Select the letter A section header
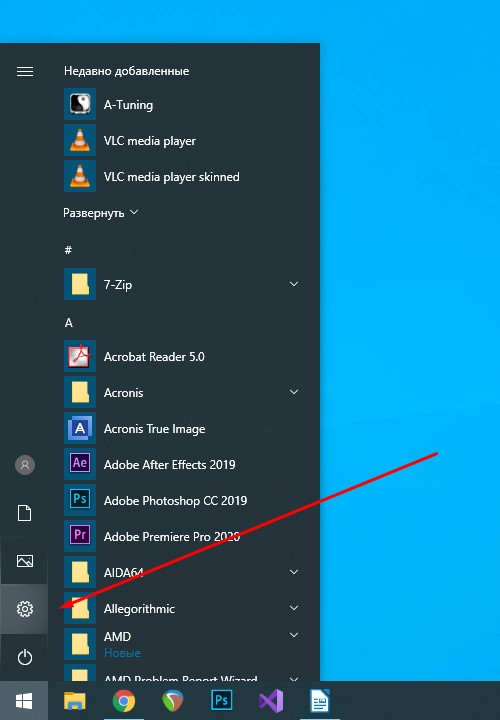 click(x=68, y=323)
